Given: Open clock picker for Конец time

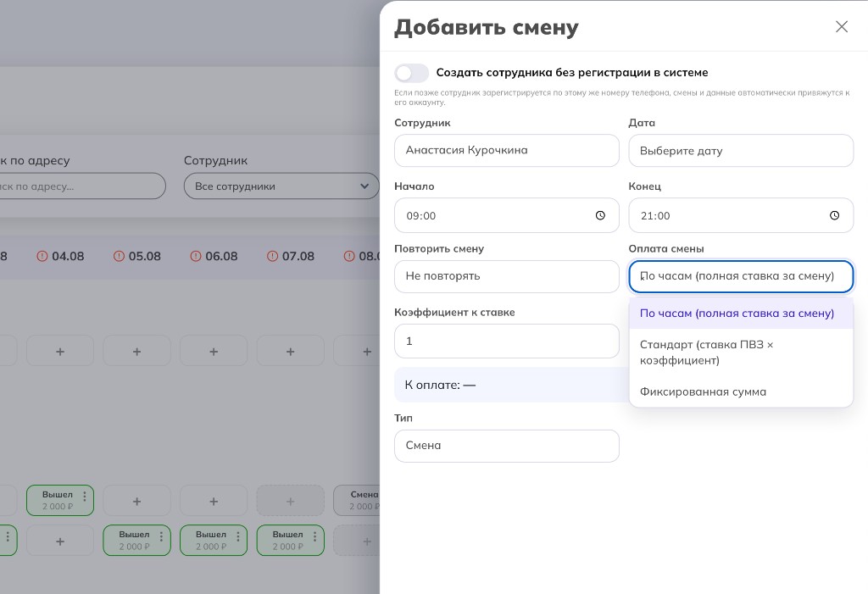Looking at the screenshot, I should [834, 215].
